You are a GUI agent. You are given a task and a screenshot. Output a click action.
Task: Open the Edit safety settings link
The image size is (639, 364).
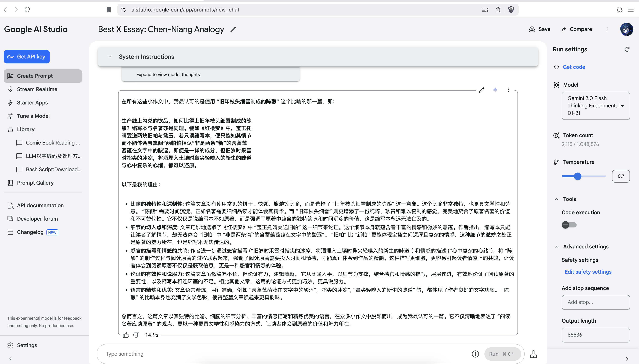pyautogui.click(x=588, y=272)
